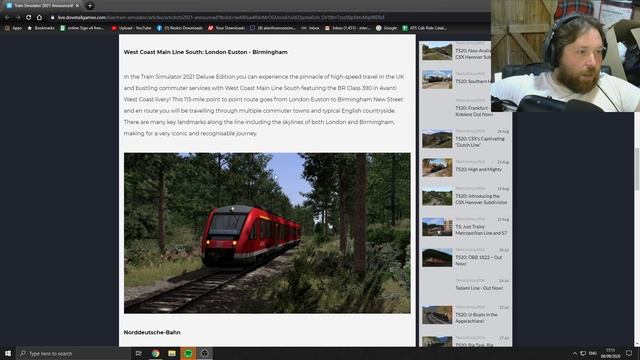The width and height of the screenshot is (640, 360).
Task: Click the ENG language indicator
Action: pyautogui.click(x=593, y=353)
